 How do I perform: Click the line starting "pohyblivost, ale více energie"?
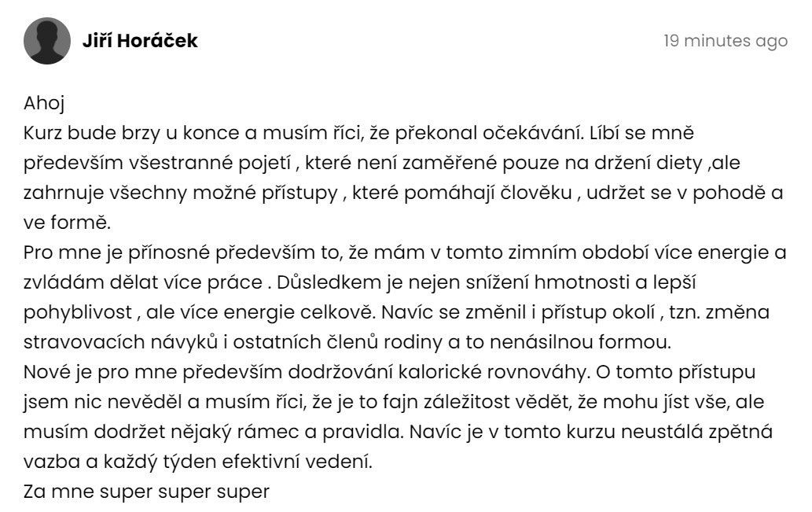(x=396, y=312)
